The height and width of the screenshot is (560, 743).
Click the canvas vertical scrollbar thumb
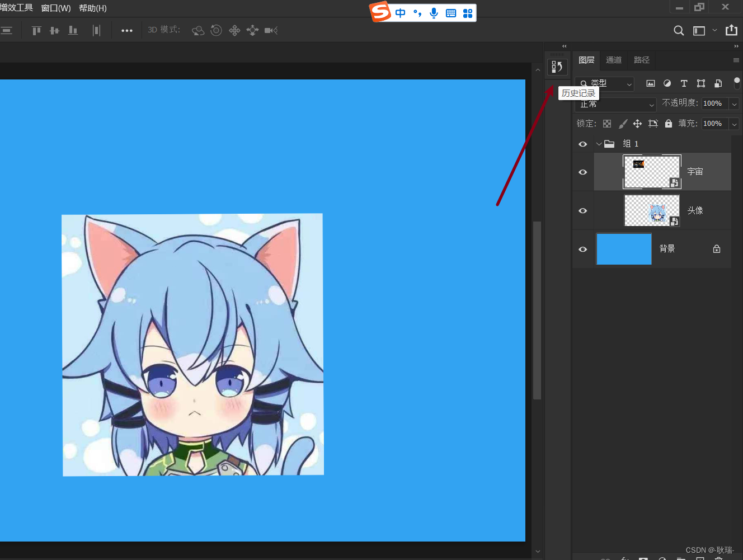[537, 310]
